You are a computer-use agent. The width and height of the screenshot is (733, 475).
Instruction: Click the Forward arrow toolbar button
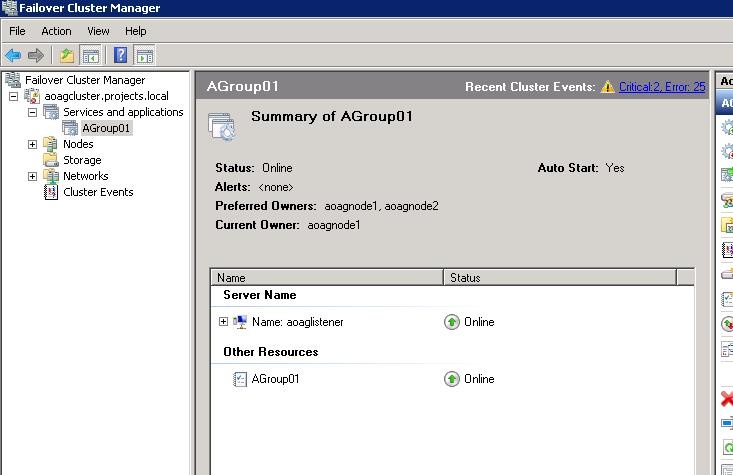point(36,56)
